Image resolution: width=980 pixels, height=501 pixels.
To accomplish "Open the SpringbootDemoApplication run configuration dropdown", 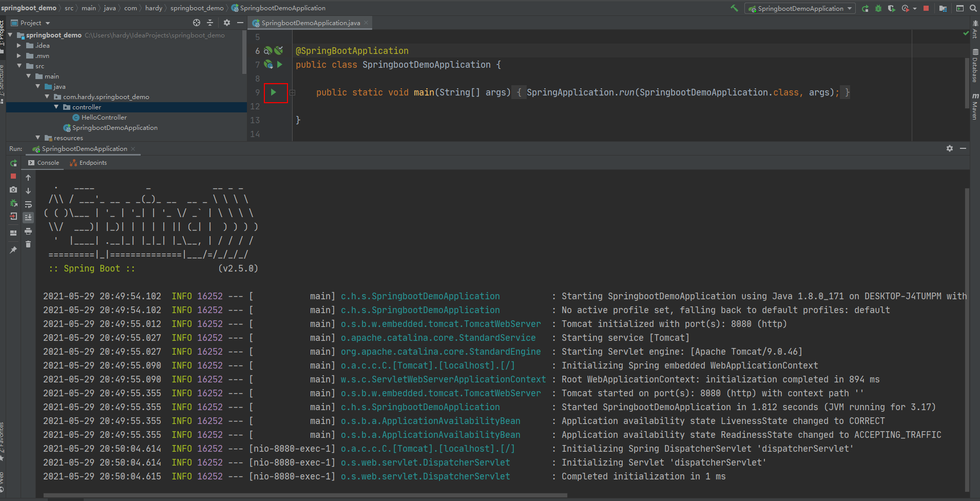I will (x=799, y=8).
